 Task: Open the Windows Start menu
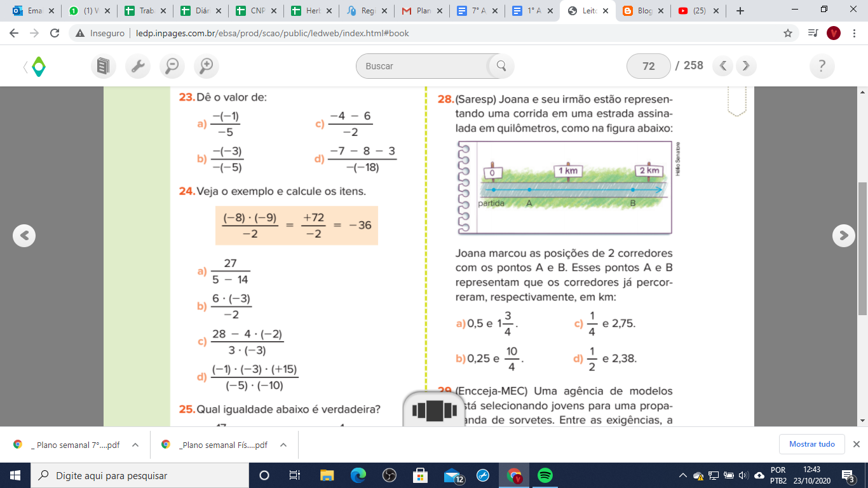click(x=15, y=475)
